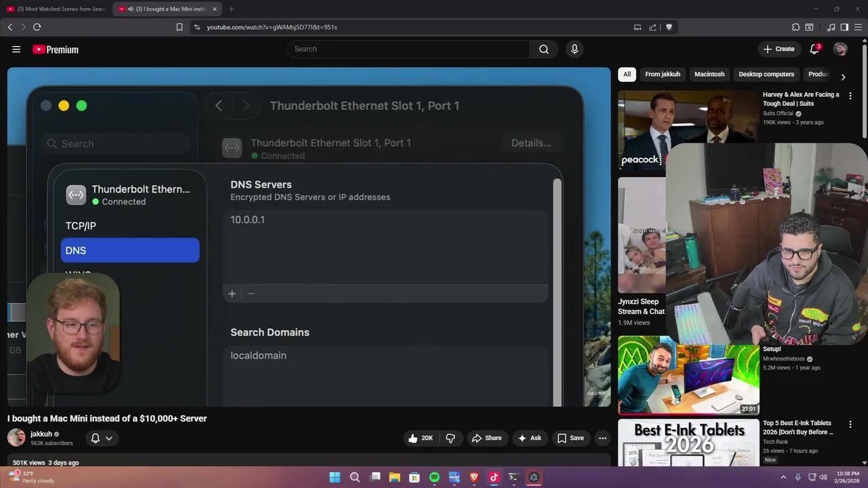Open new browser tab plus button
This screenshot has height=488, width=868.
click(x=231, y=9)
